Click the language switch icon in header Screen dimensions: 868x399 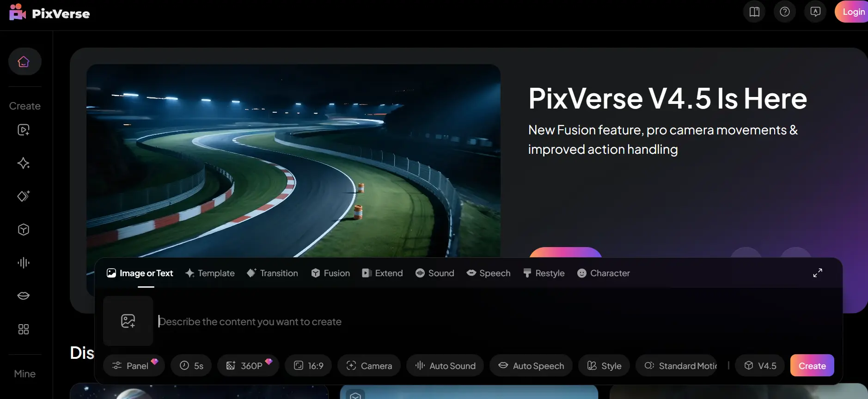[815, 12]
